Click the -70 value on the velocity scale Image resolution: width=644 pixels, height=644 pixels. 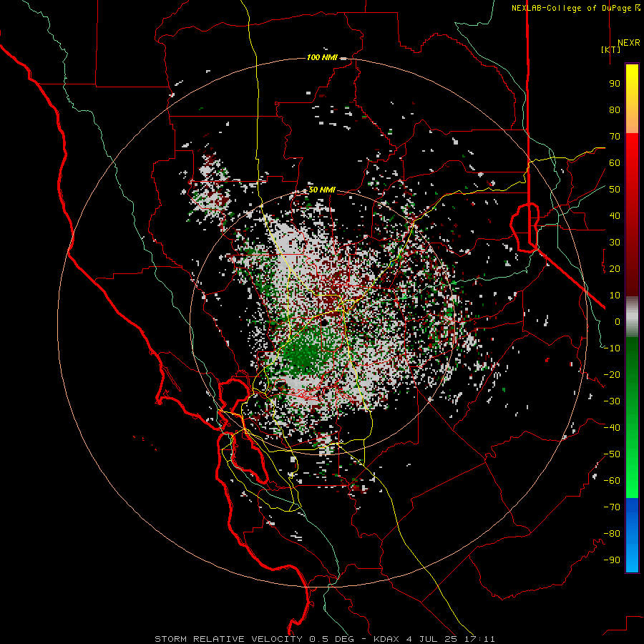coord(612,507)
